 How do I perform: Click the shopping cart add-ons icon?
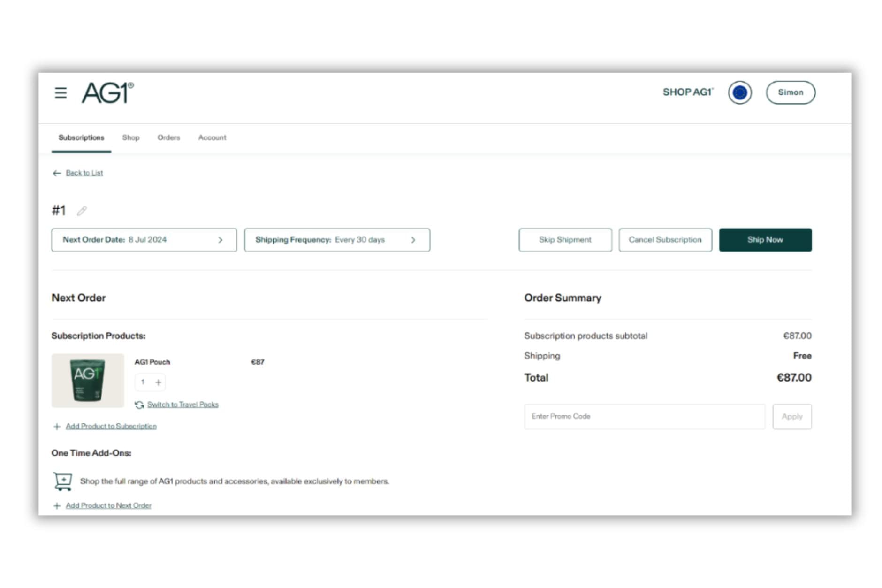point(62,481)
